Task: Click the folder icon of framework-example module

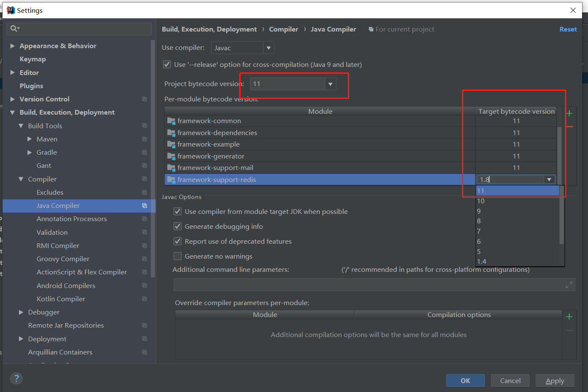Action: (171, 144)
